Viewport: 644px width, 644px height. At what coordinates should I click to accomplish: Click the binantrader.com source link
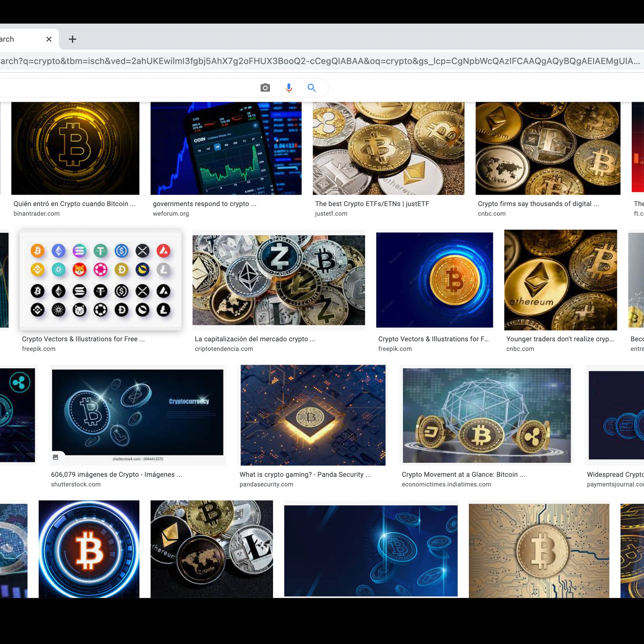(x=37, y=214)
